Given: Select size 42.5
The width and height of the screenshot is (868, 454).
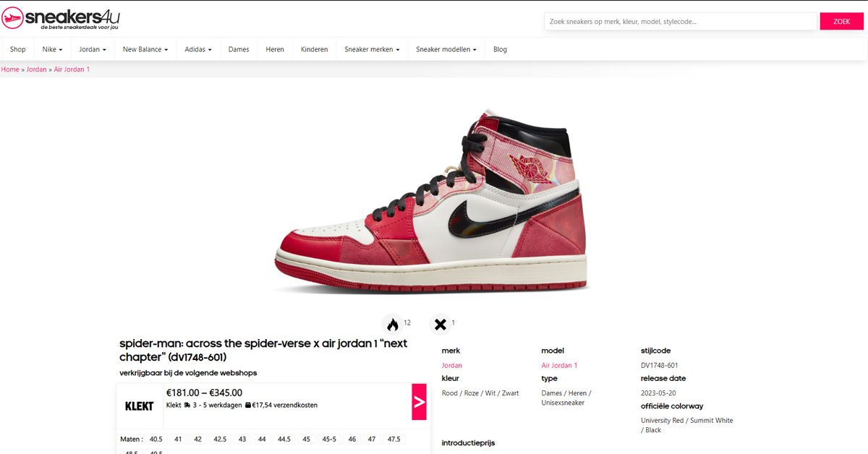Looking at the screenshot, I should (x=220, y=439).
